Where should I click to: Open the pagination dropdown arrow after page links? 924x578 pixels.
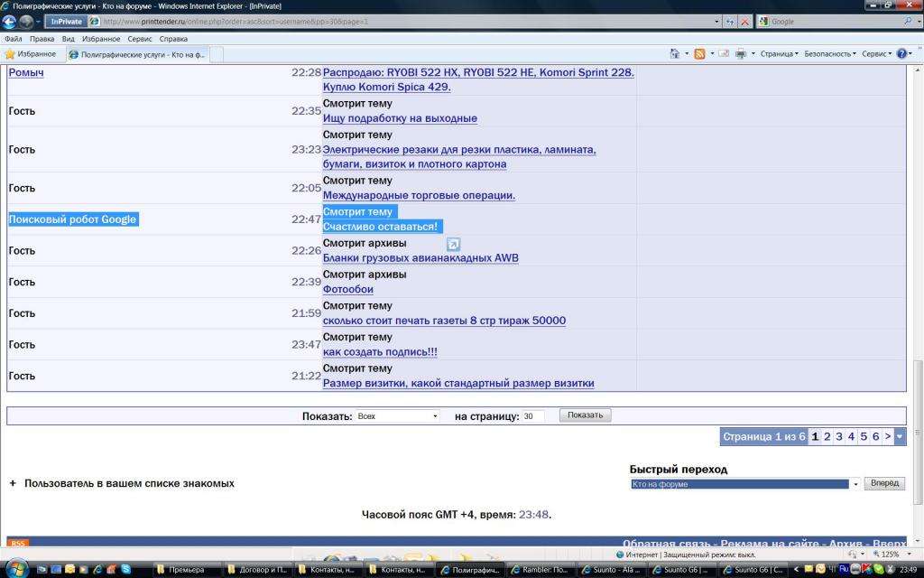(x=899, y=437)
